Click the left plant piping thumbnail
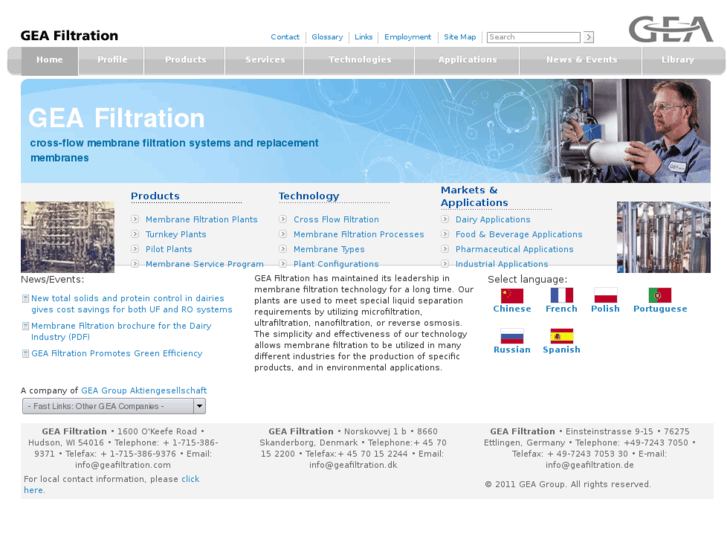This screenshot has width=727, height=545. 68,237
